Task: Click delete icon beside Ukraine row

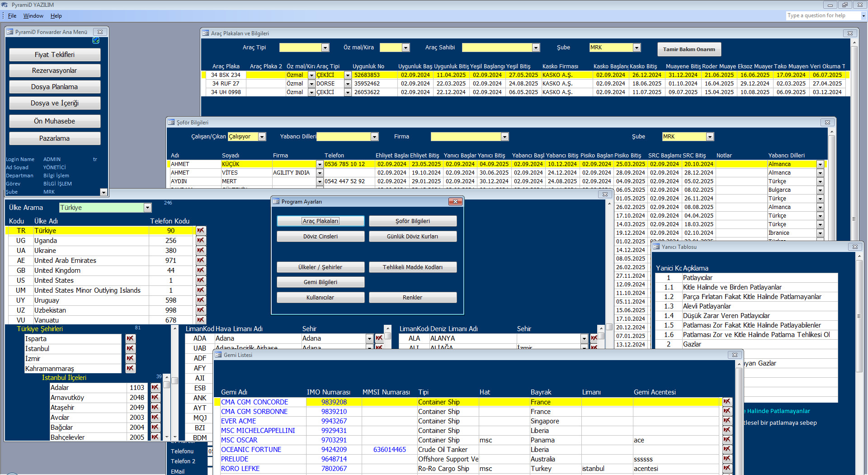Action: pos(201,251)
